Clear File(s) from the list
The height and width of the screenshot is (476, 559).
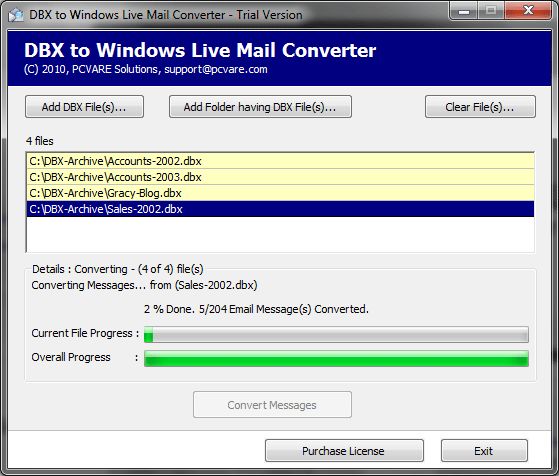(x=480, y=107)
